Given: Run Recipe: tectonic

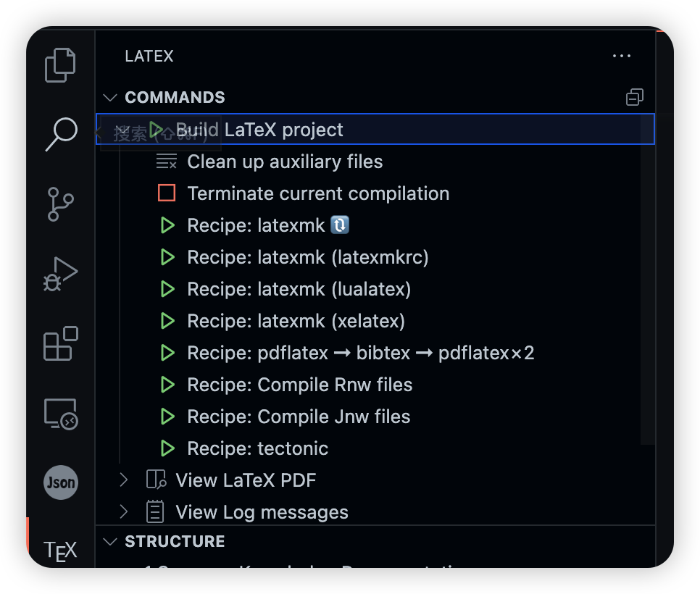Looking at the screenshot, I should (x=257, y=448).
